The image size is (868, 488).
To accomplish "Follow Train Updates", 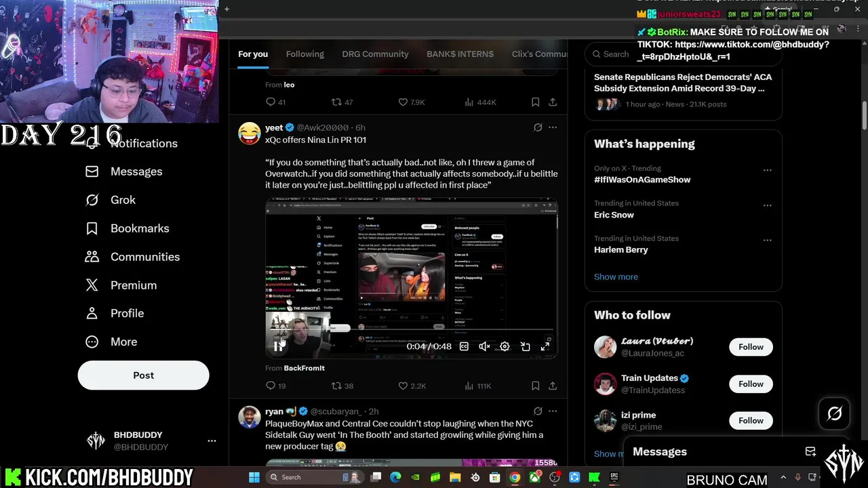I will 751,384.
